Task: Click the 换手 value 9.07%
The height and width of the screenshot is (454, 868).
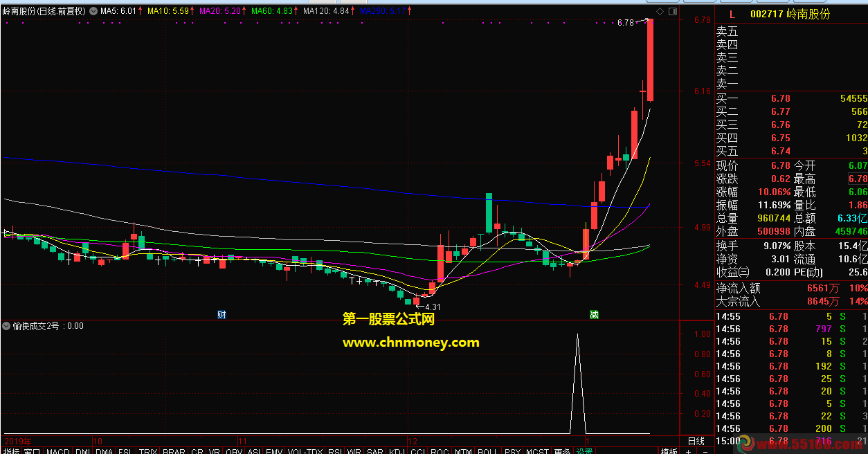Action: pos(777,246)
